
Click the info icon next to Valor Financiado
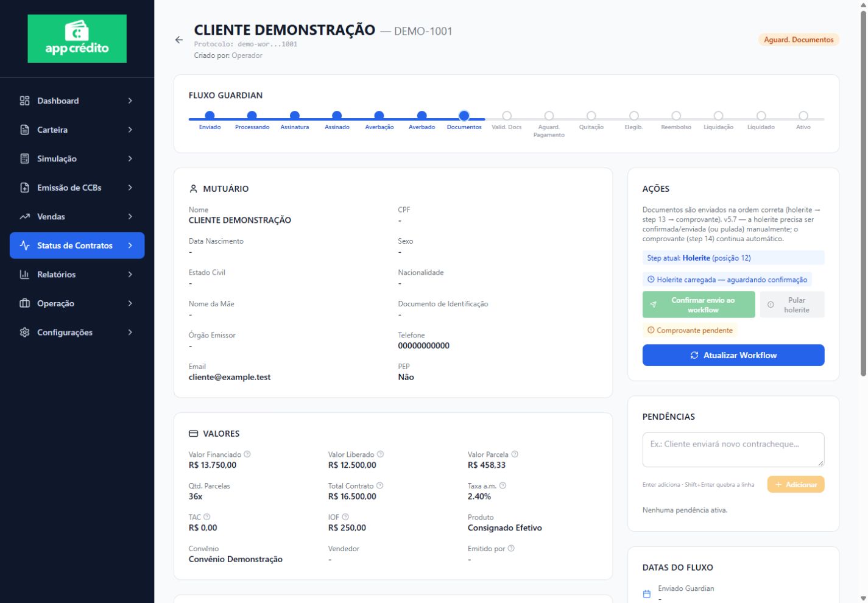point(247,454)
